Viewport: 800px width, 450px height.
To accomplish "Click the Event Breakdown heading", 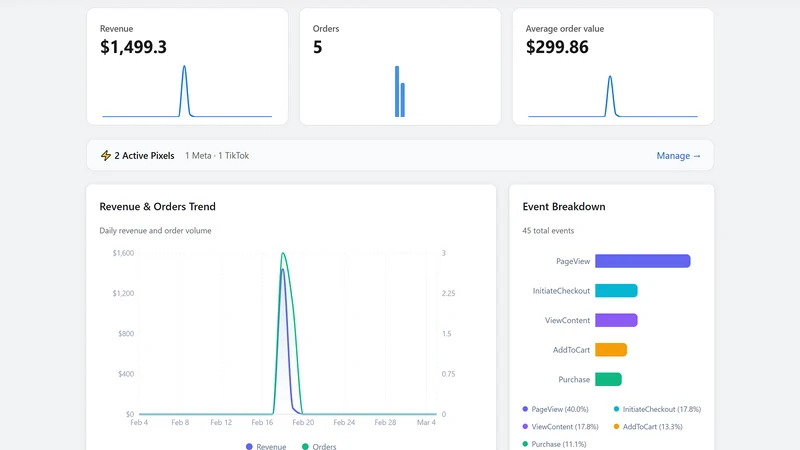I will (564, 207).
